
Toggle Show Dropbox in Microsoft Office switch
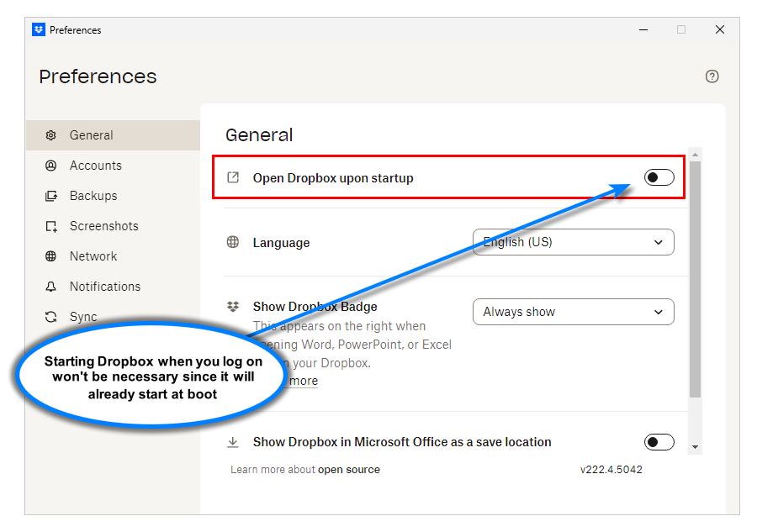point(659,442)
